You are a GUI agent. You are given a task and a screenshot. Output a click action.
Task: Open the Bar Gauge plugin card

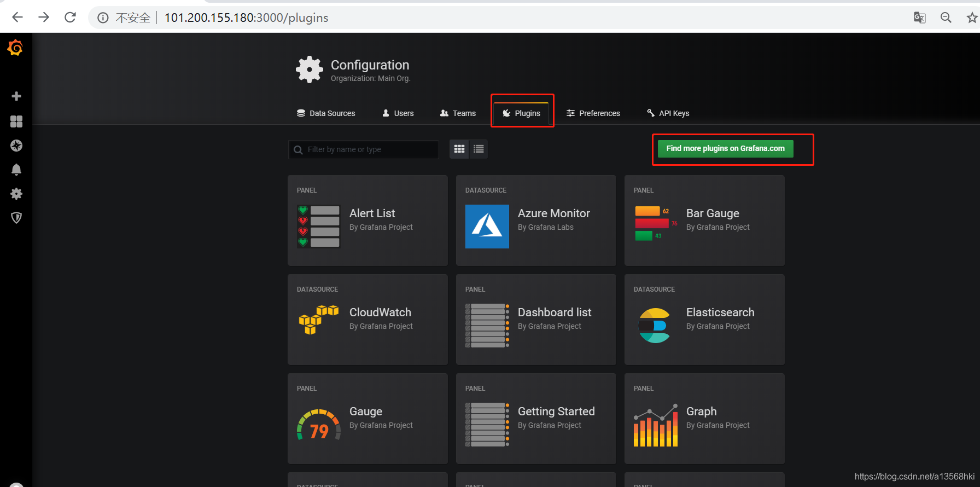tap(704, 221)
